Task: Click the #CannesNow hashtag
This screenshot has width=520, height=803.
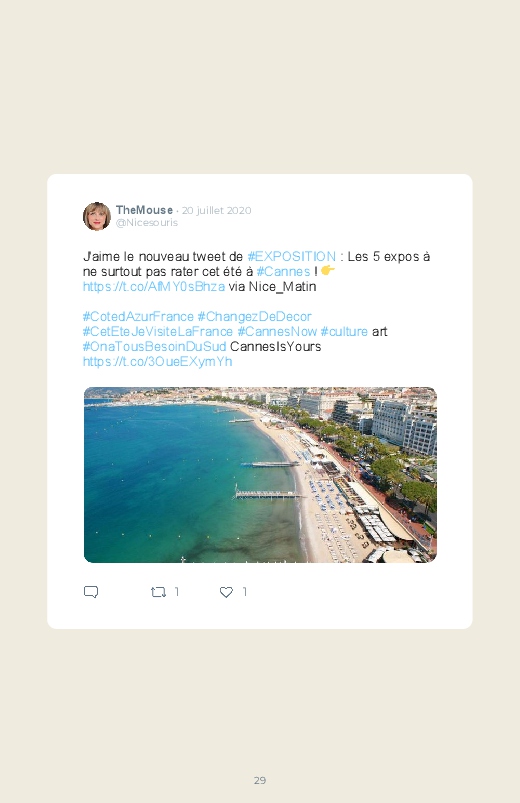Action: click(x=277, y=331)
